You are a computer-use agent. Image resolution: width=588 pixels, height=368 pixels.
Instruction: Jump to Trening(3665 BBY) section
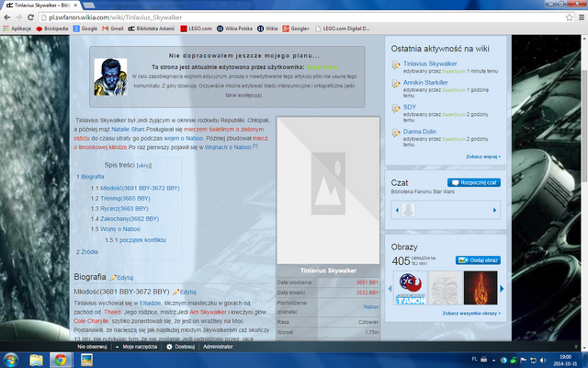tap(125, 199)
